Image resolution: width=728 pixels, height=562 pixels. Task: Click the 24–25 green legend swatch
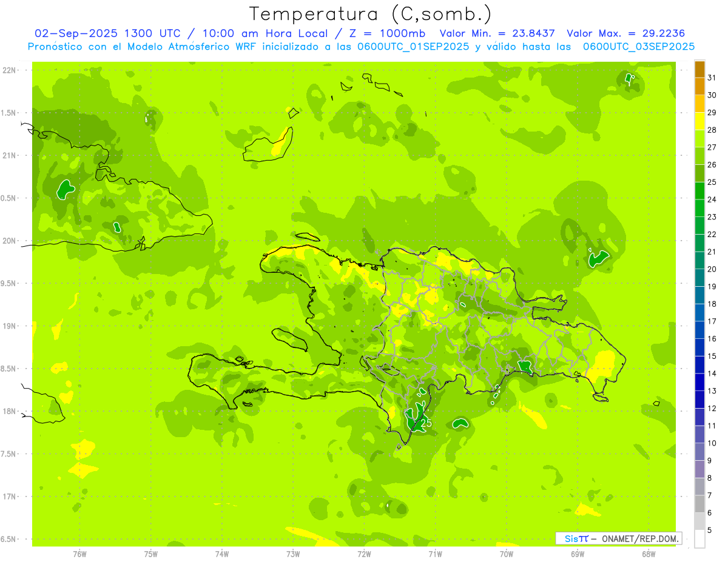(699, 191)
